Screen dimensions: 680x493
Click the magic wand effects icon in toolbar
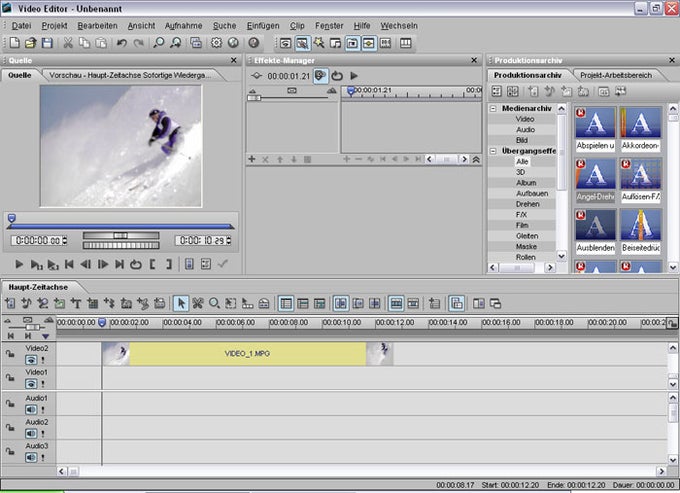pos(319,43)
